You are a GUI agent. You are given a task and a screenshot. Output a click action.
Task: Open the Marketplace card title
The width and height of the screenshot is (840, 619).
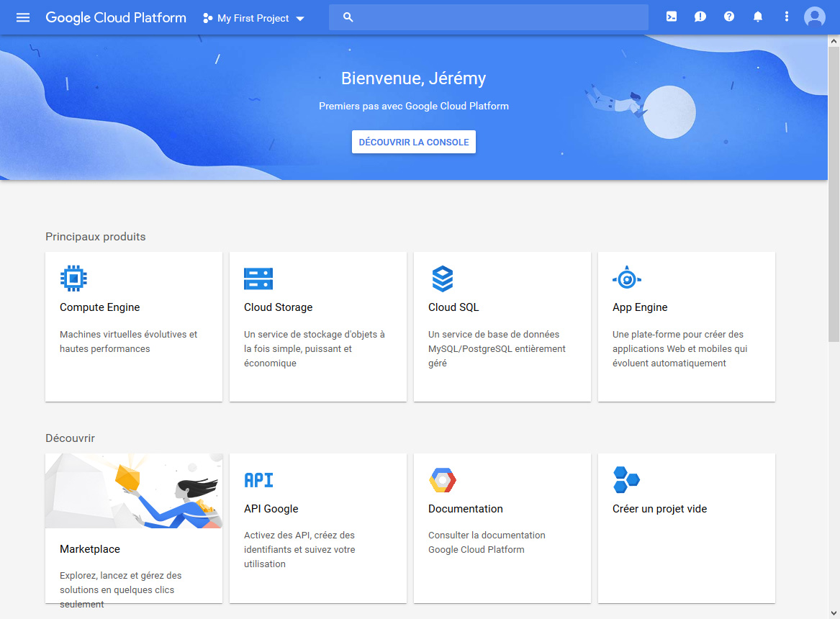(x=90, y=549)
